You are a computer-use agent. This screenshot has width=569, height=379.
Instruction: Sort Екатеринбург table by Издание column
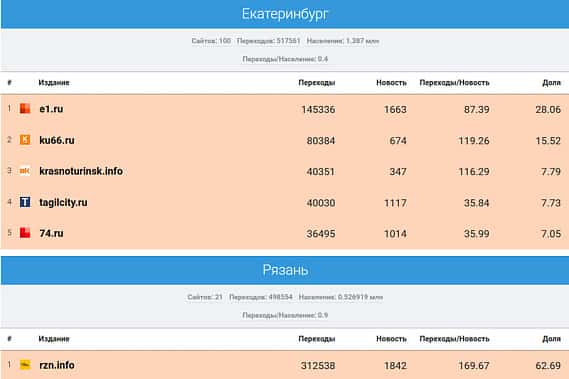pyautogui.click(x=54, y=83)
